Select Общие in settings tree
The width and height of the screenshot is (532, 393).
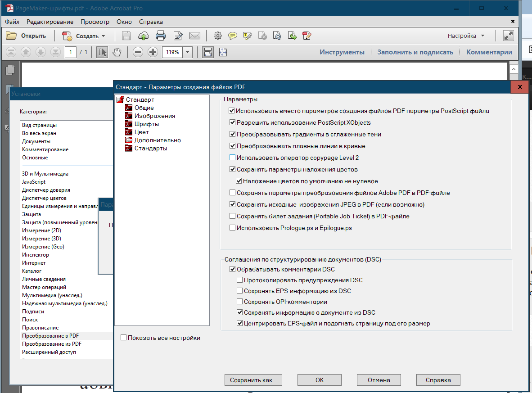coord(144,108)
